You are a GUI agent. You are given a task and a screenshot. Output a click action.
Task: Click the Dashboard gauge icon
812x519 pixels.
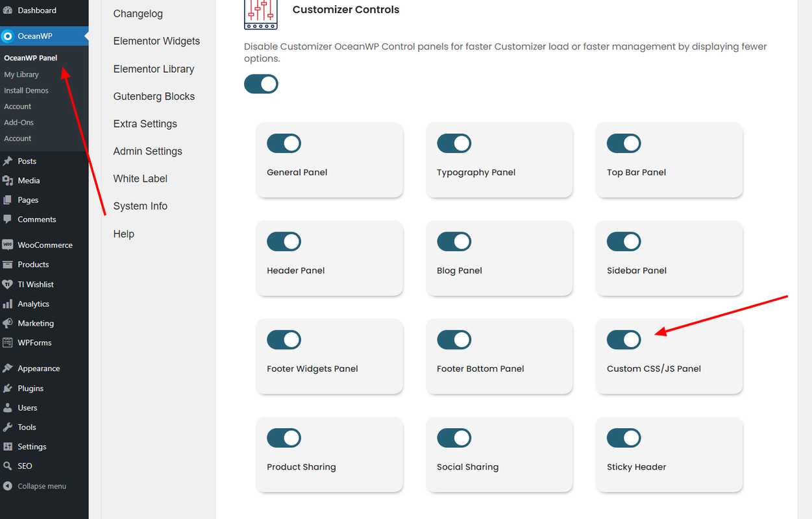coord(8,10)
